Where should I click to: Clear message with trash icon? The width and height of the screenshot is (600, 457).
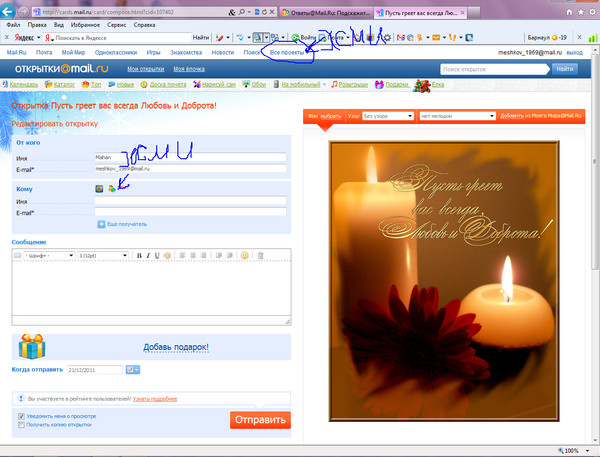pos(260,255)
